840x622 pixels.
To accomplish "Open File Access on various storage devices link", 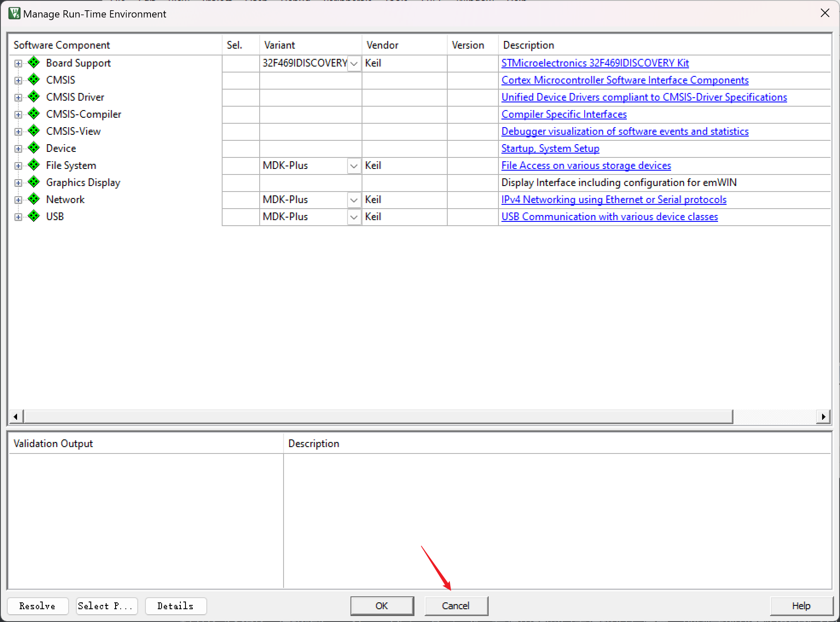I will [x=586, y=166].
